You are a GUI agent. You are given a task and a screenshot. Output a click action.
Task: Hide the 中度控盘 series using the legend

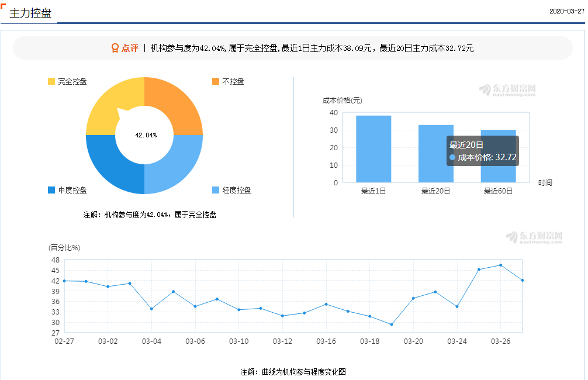point(68,190)
